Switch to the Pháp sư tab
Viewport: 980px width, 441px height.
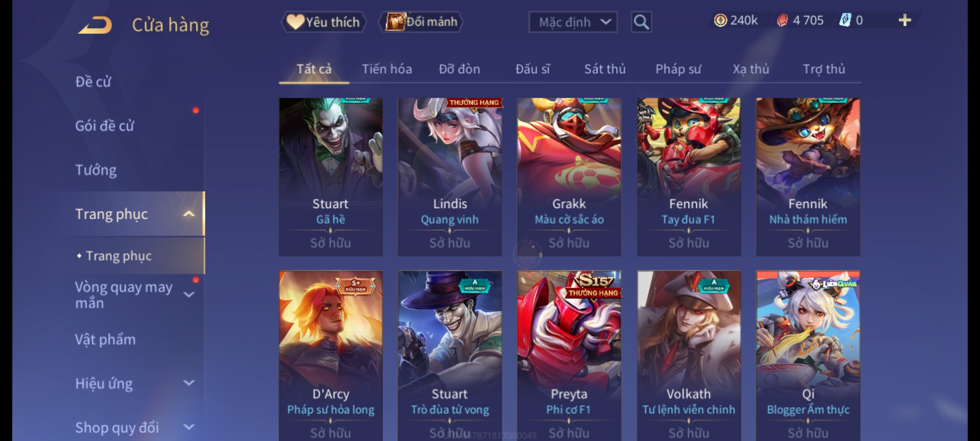pyautogui.click(x=678, y=69)
